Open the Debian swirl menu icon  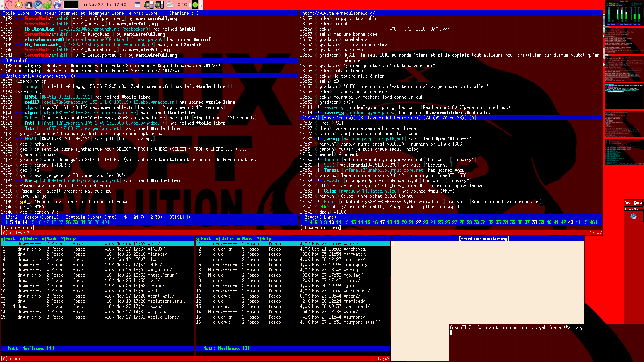point(8,5)
